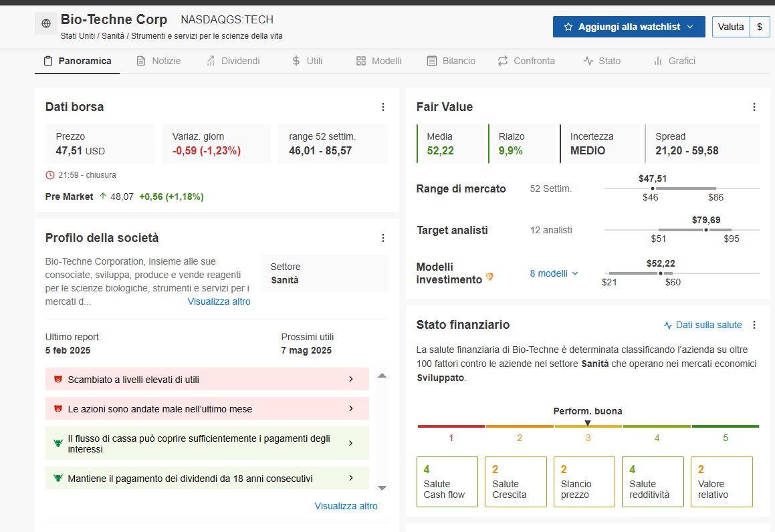Click the arrows icon next to Confronta
The height and width of the screenshot is (532, 775).
coord(503,61)
